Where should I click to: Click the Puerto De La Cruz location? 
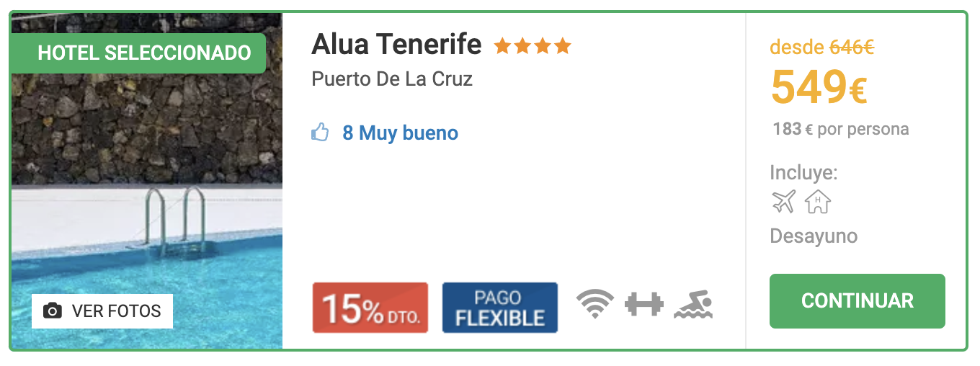tap(392, 79)
